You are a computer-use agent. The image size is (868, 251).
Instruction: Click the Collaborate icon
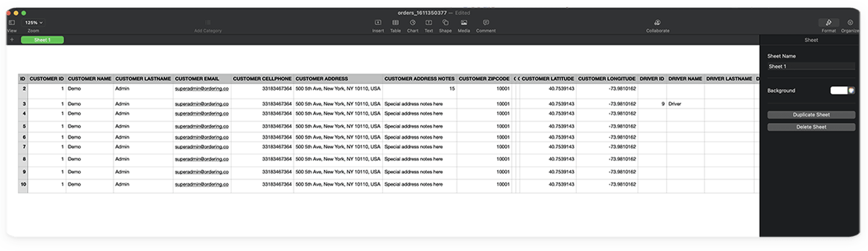[657, 22]
